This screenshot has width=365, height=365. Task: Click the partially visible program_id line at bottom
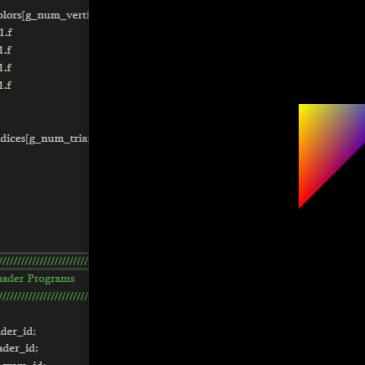[x=23, y=363]
